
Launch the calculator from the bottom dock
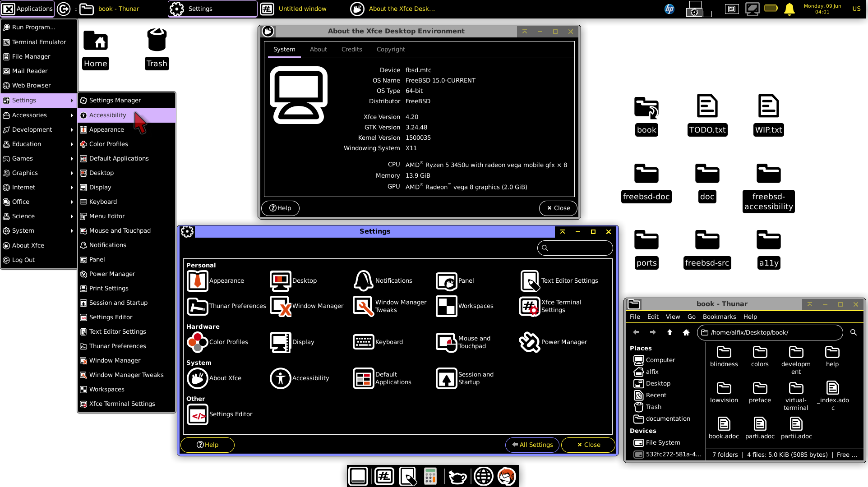tap(430, 476)
